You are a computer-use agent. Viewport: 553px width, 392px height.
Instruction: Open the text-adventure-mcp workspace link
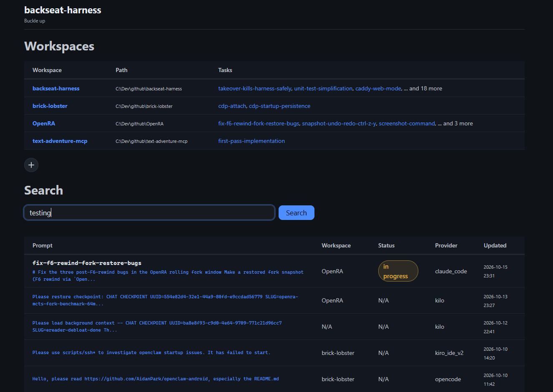click(x=60, y=141)
